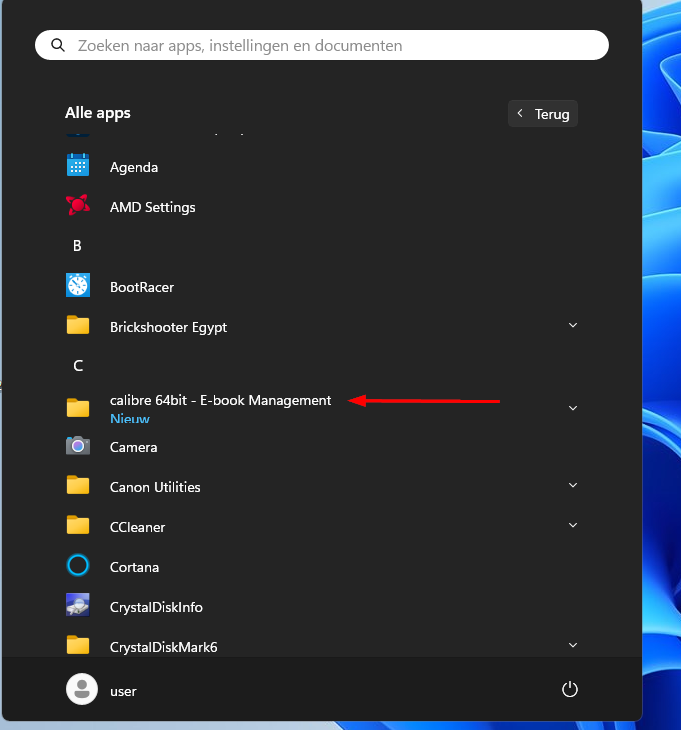Viewport: 681px width, 730px height.
Task: Expand the calibre 64bit folder chevron
Action: 573,408
